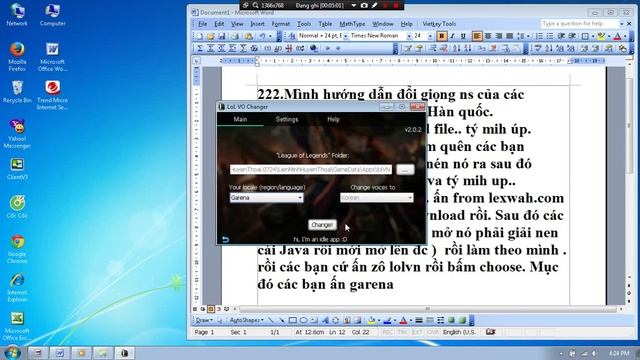Viewport: 640px width, 360px height.
Task: Apply fill color on Drawing toolbar
Action: [371, 320]
